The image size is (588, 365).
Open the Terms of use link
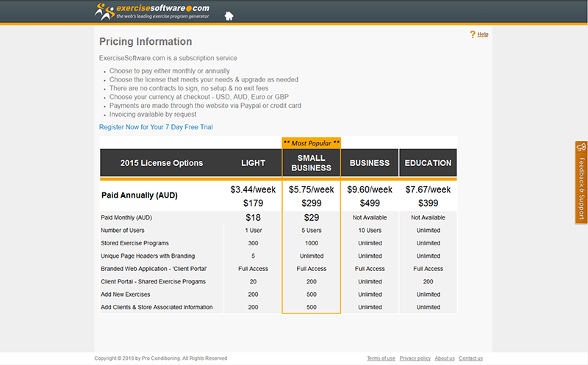pyautogui.click(x=381, y=358)
